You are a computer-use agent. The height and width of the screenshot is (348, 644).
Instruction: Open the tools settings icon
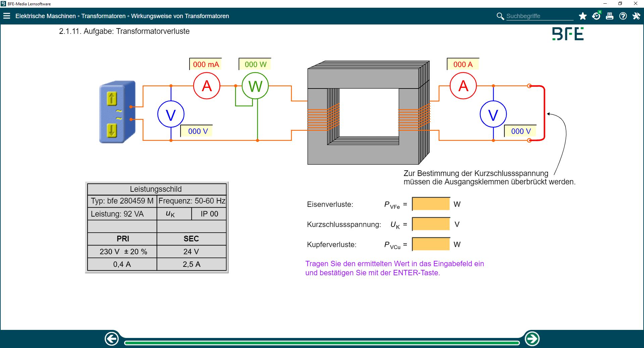click(x=636, y=16)
